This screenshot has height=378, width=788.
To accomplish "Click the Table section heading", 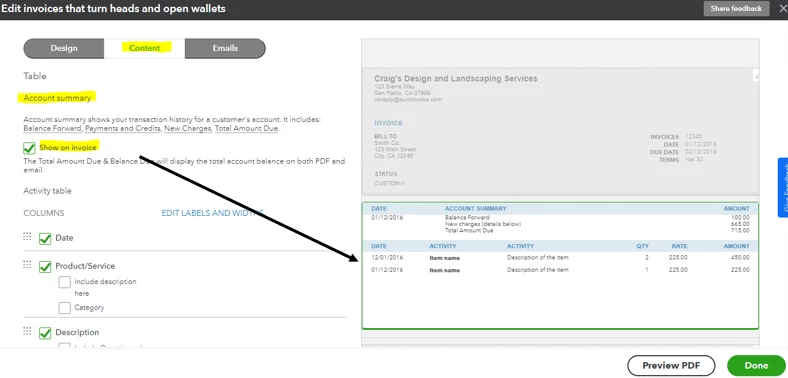I will (35, 76).
